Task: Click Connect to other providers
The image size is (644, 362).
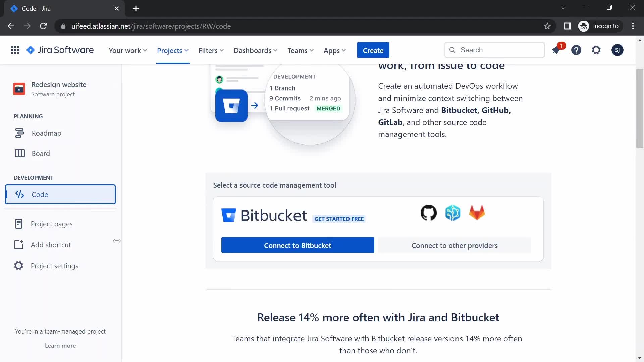Action: 454,245
